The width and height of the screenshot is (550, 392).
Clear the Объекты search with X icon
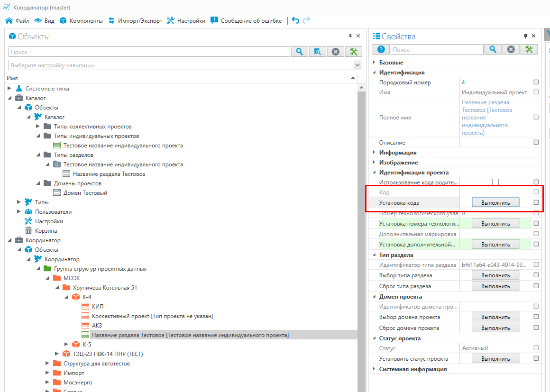pyautogui.click(x=336, y=52)
